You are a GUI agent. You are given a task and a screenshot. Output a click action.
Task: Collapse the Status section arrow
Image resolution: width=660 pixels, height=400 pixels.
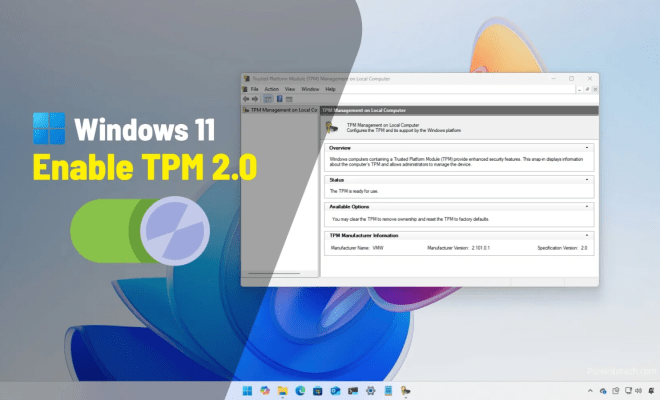point(587,180)
